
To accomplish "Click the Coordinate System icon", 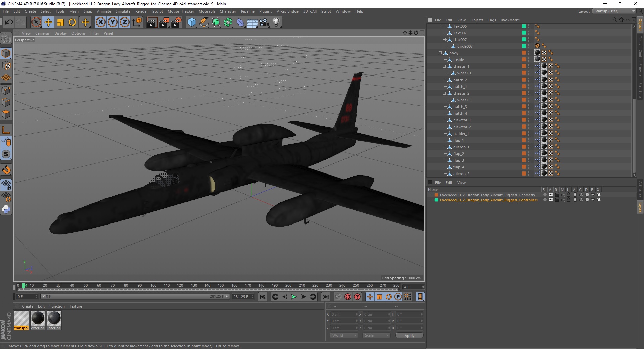I will point(137,22).
